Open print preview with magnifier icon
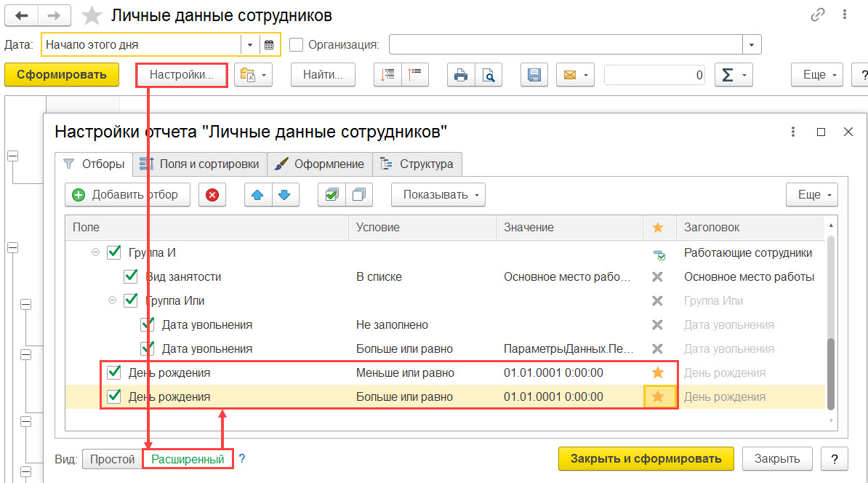Image resolution: width=868 pixels, height=483 pixels. tap(489, 75)
